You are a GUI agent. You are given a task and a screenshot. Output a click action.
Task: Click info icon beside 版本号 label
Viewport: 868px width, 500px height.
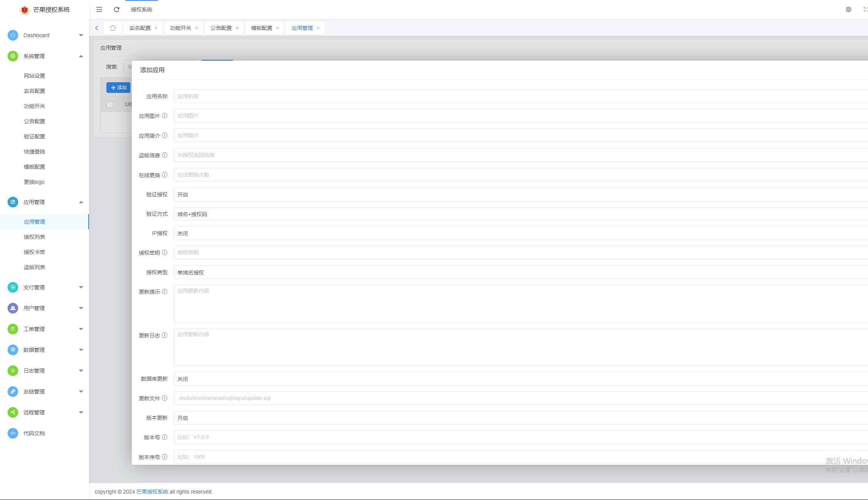(x=165, y=437)
